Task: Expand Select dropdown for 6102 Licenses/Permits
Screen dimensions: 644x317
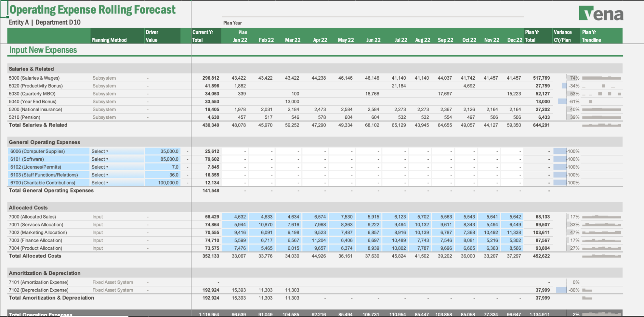Action: (x=100, y=167)
